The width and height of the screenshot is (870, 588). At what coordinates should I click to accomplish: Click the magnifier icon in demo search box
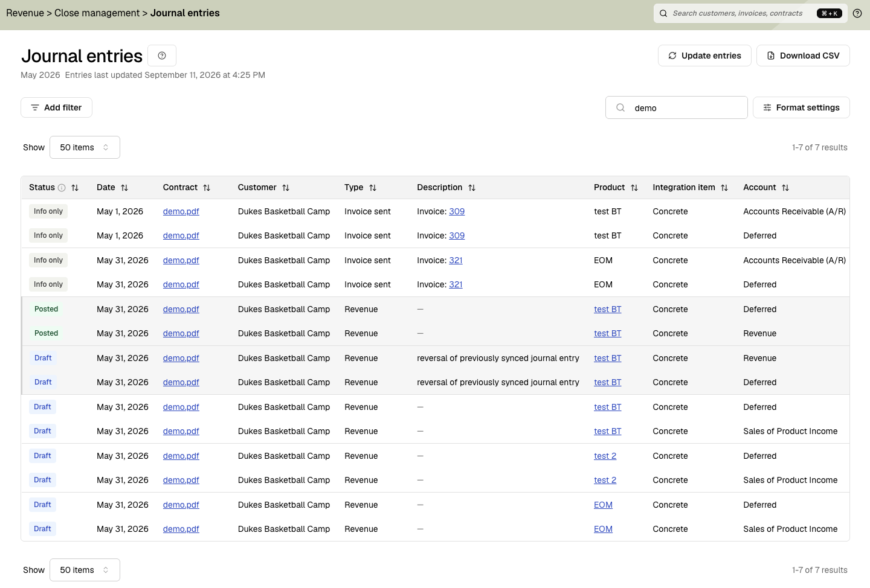pos(620,107)
